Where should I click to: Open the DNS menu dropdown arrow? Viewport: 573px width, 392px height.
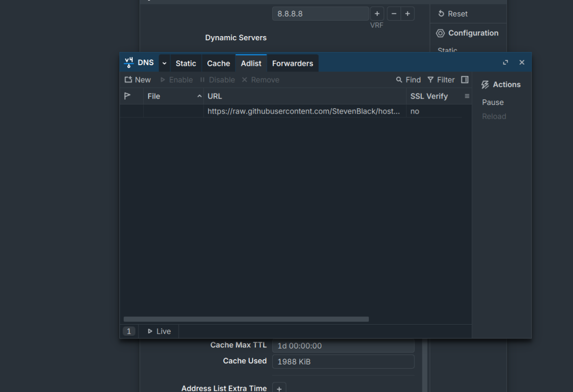164,63
